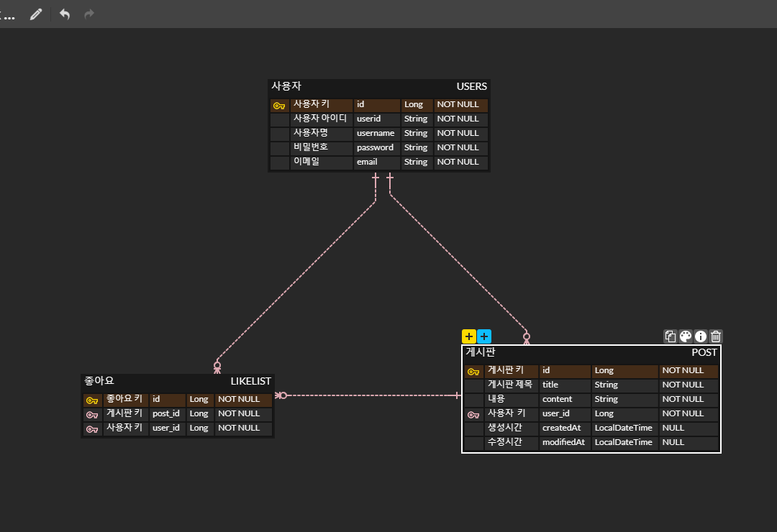Click the 게시판 키 label in LIKELIST
The image size is (777, 532).
pos(126,413)
